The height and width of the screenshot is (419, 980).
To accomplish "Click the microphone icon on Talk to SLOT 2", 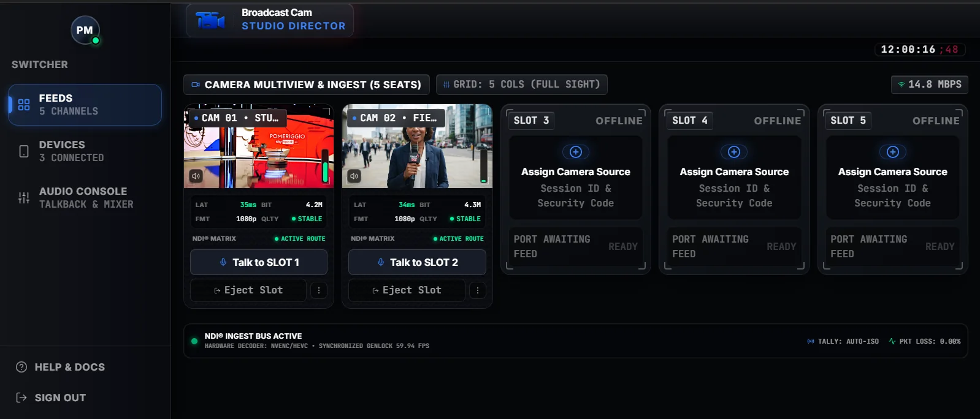I will click(381, 262).
